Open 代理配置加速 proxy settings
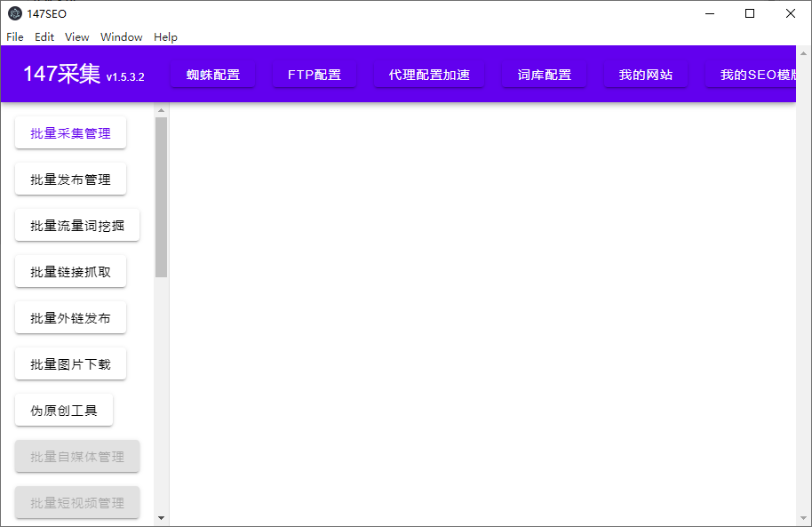This screenshot has height=527, width=812. tap(429, 75)
